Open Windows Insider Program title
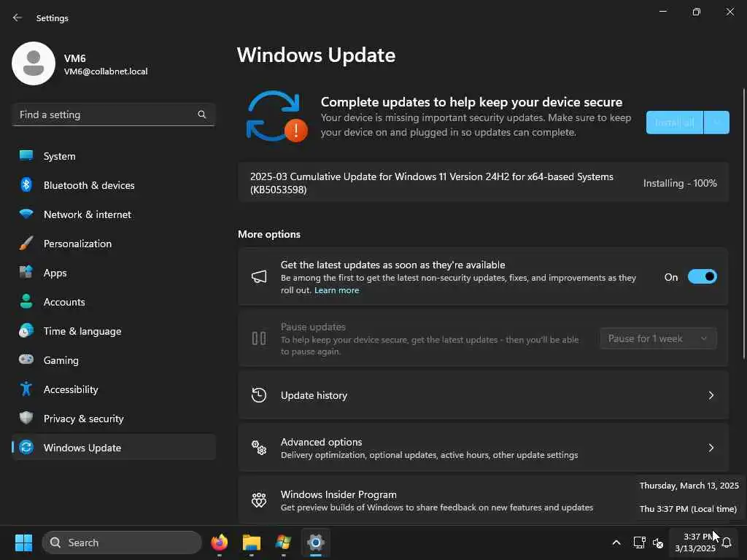This screenshot has width=747, height=560. click(338, 494)
